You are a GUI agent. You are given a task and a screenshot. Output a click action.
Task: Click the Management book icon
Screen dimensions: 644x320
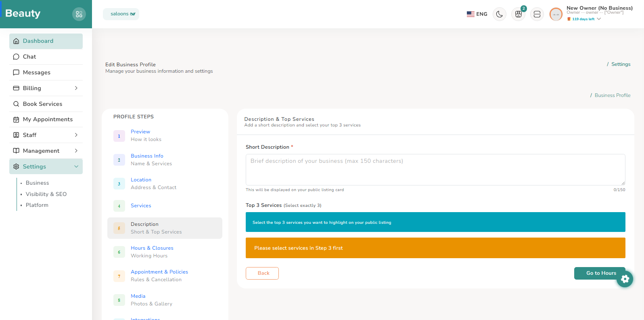pos(16,151)
